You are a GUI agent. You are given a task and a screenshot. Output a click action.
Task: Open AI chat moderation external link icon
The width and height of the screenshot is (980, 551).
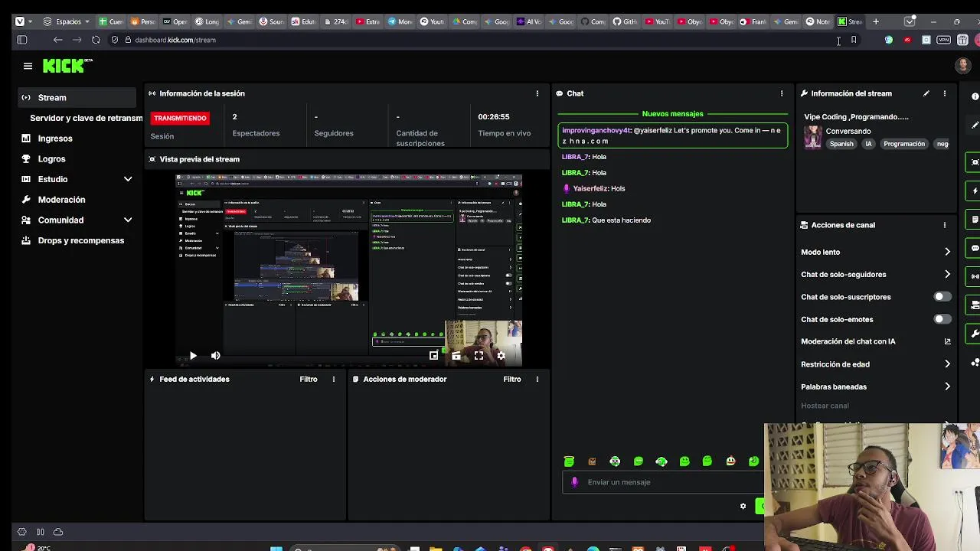point(947,341)
